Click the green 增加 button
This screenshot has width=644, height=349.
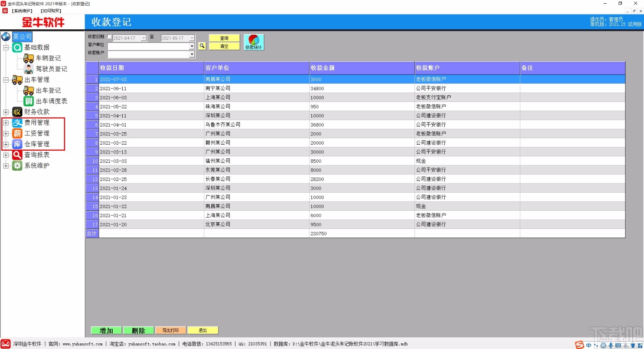[107, 330]
